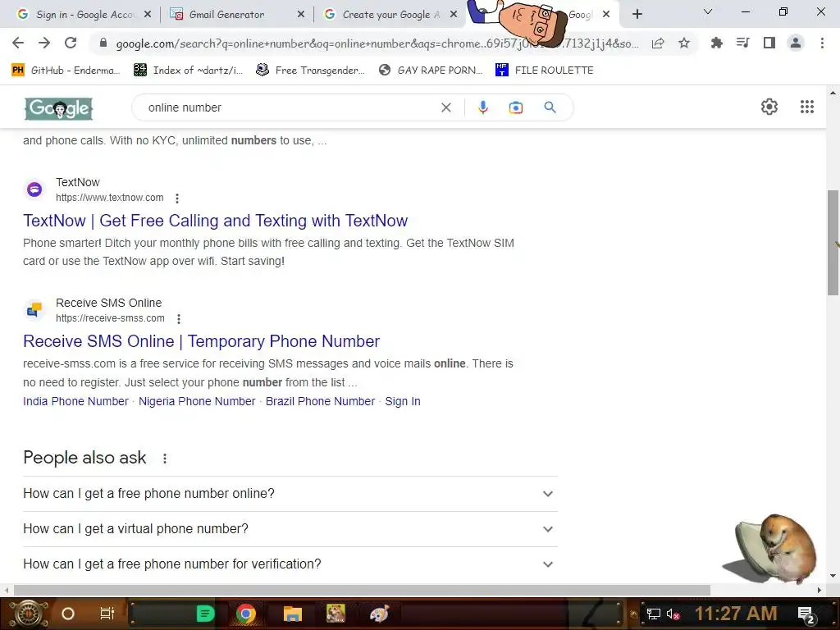The height and width of the screenshot is (630, 840).
Task: Open File Explorer from the taskbar
Action: [x=293, y=614]
